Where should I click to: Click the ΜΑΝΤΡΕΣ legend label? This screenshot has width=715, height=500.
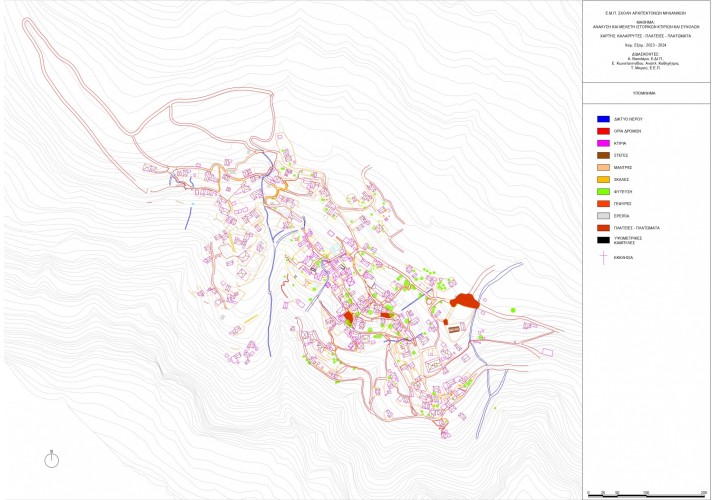(622, 168)
